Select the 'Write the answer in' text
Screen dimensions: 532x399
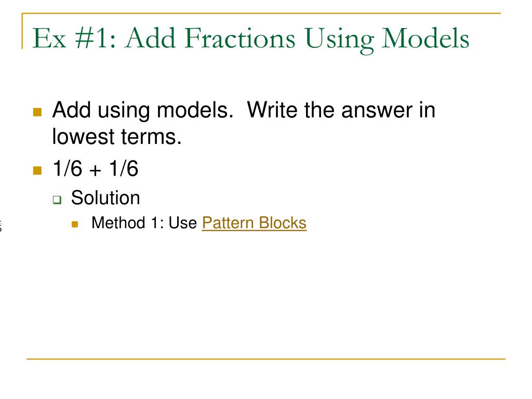pos(341,110)
